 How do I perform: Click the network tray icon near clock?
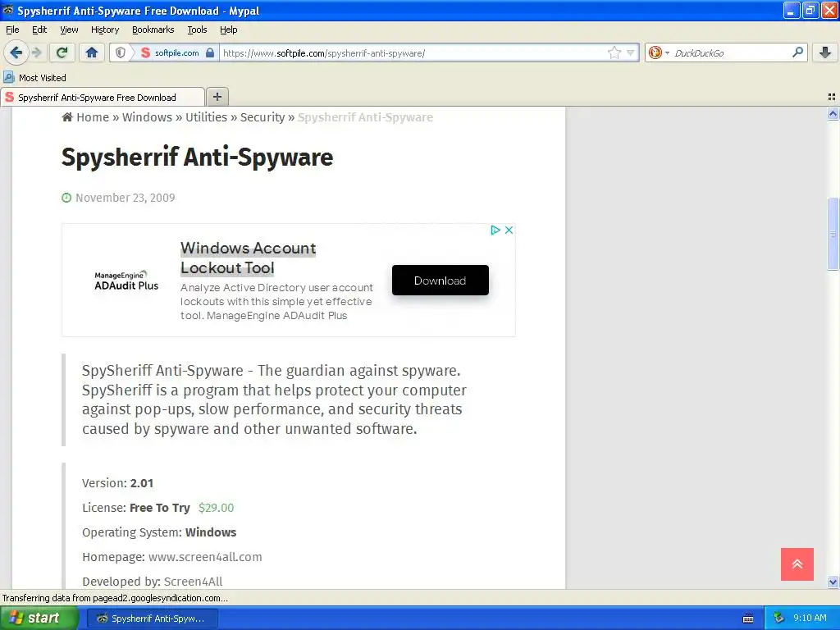click(x=778, y=618)
